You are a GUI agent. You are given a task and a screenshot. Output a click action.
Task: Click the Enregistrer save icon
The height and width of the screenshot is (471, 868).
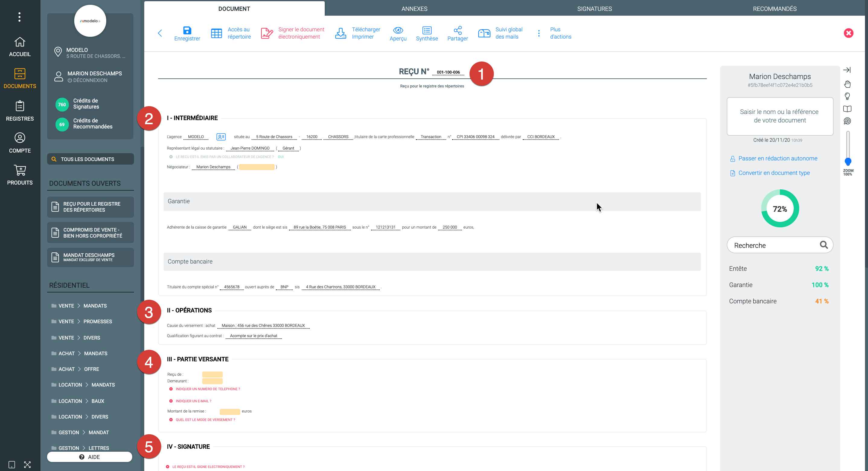pyautogui.click(x=187, y=30)
